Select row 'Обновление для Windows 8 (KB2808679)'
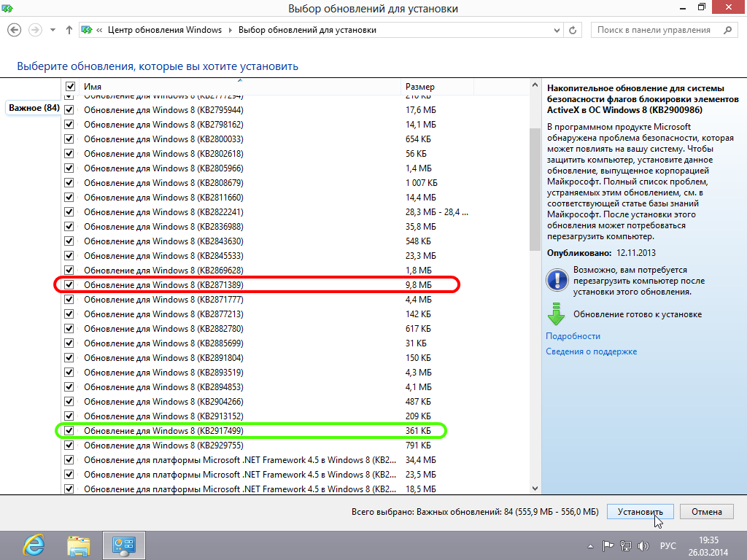This screenshot has height=560, width=747. pyautogui.click(x=295, y=183)
